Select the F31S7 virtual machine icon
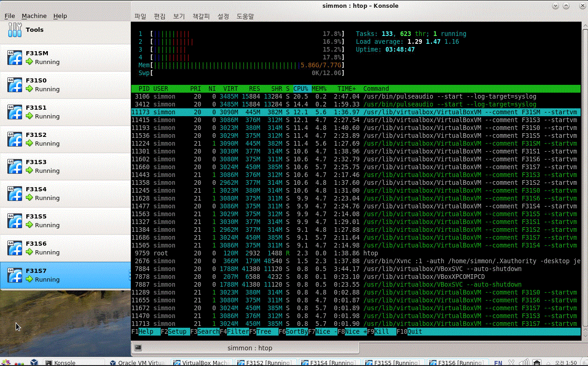This screenshot has width=588, height=366. [x=15, y=275]
